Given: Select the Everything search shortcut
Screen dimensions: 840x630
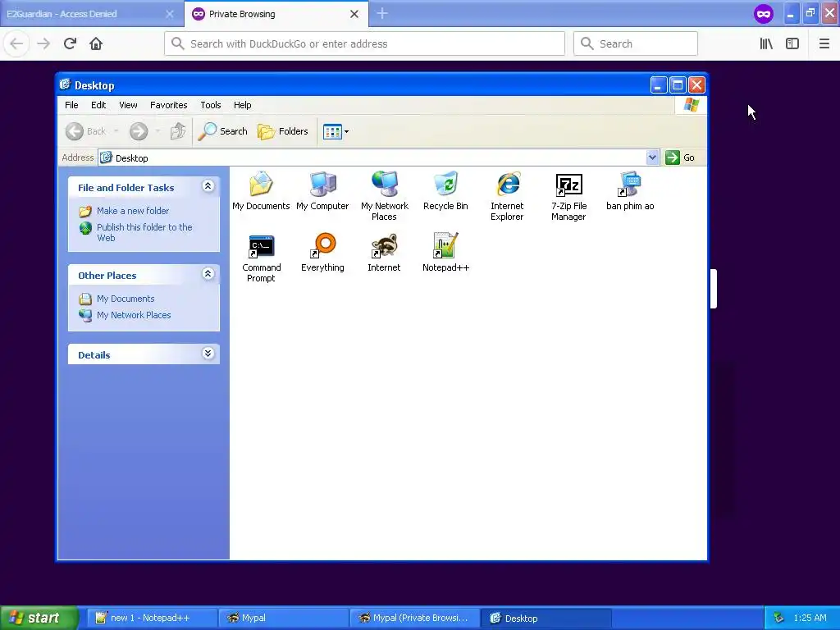Looking at the screenshot, I should point(322,253).
